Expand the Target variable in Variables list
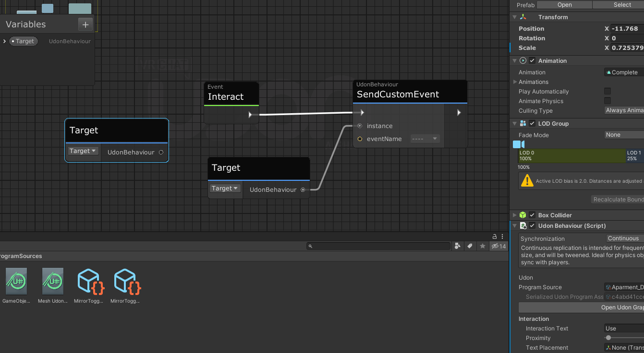644x353 pixels. [x=4, y=41]
